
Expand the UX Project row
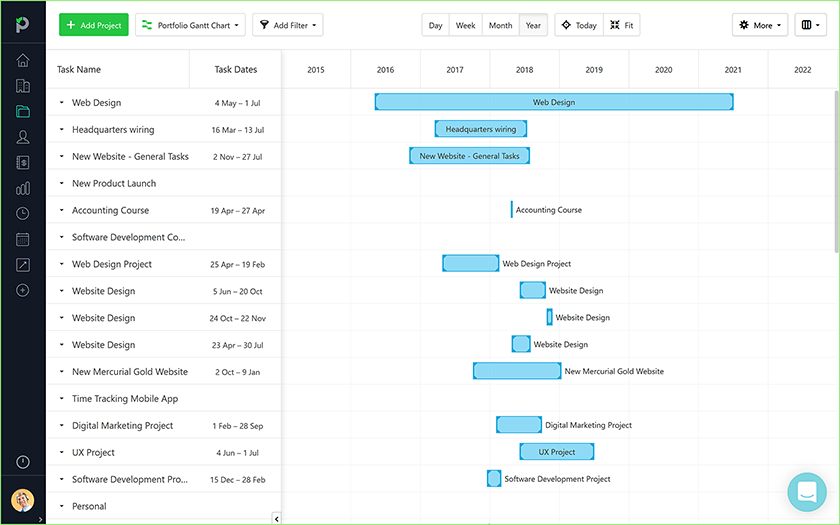[62, 452]
